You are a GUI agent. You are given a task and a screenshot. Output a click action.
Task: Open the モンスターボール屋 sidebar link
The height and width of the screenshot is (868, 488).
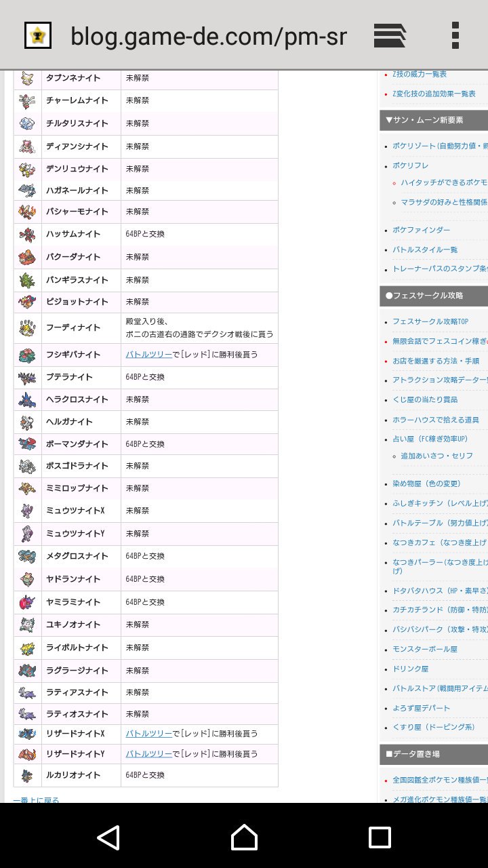425,649
